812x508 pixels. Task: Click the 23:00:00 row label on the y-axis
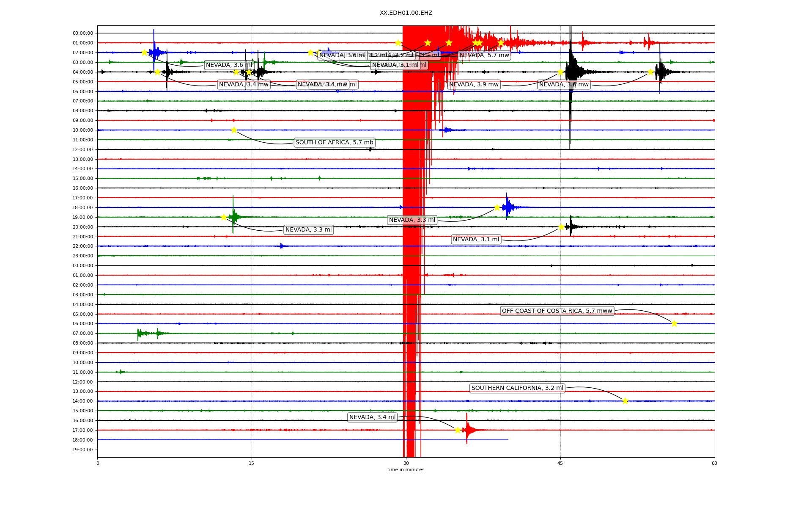[x=83, y=256]
